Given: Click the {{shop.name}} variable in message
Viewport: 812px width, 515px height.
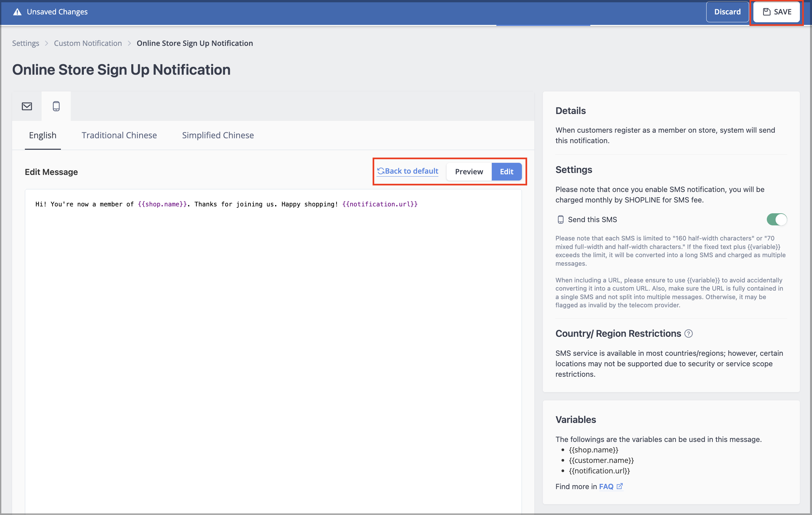Looking at the screenshot, I should (x=162, y=204).
